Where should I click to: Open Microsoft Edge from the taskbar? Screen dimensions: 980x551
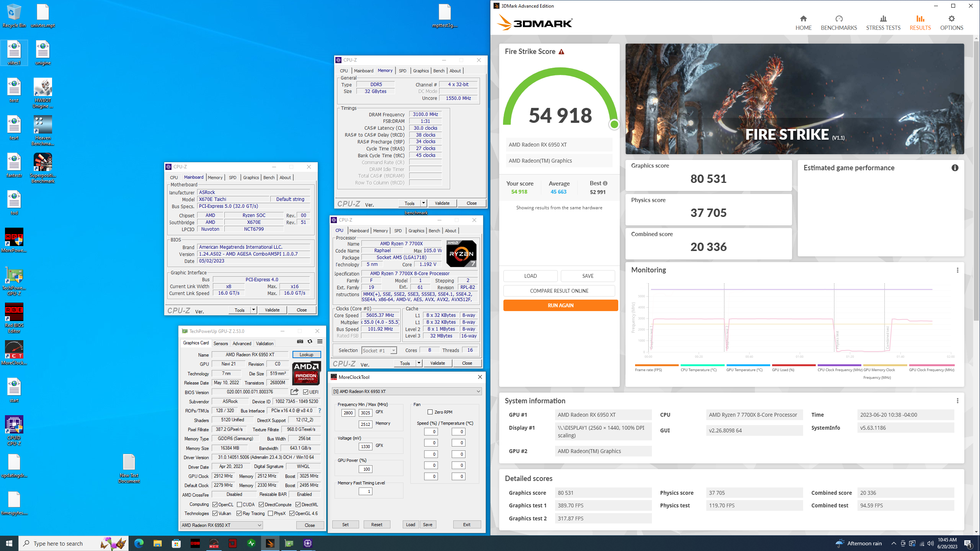point(139,543)
